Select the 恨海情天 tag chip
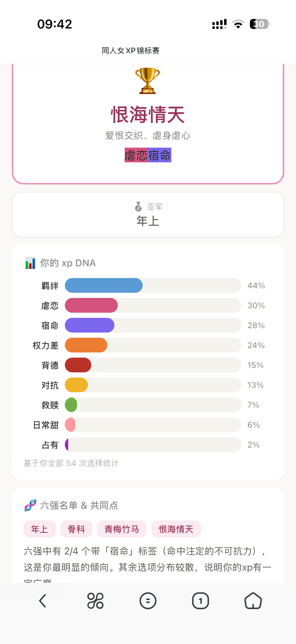 click(176, 529)
